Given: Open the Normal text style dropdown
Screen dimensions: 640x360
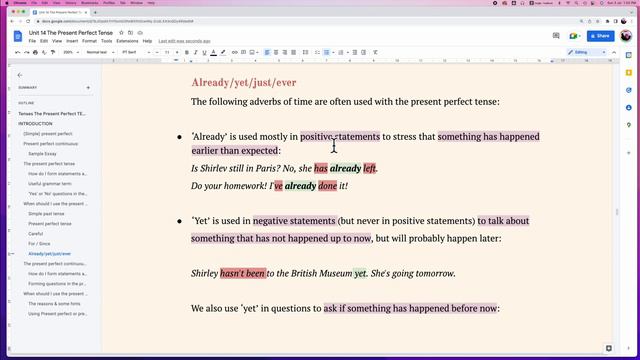Looking at the screenshot, I should [100, 53].
